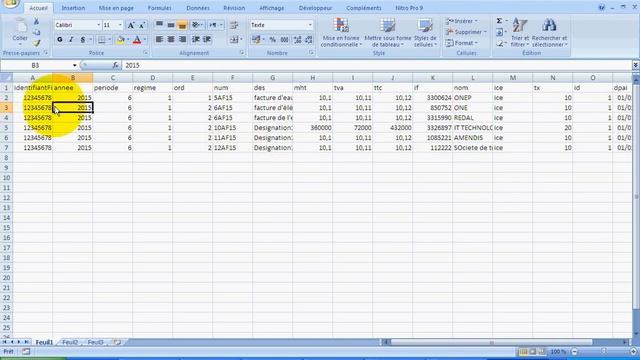The width and height of the screenshot is (640, 360).
Task: Open text orientation button
Action: [x=196, y=25]
